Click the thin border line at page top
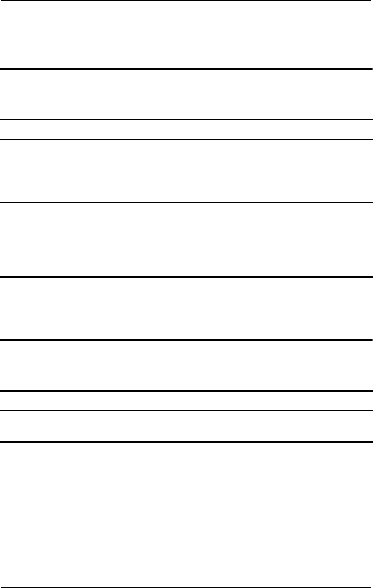The height and width of the screenshot is (588, 373). click(187, 1)
